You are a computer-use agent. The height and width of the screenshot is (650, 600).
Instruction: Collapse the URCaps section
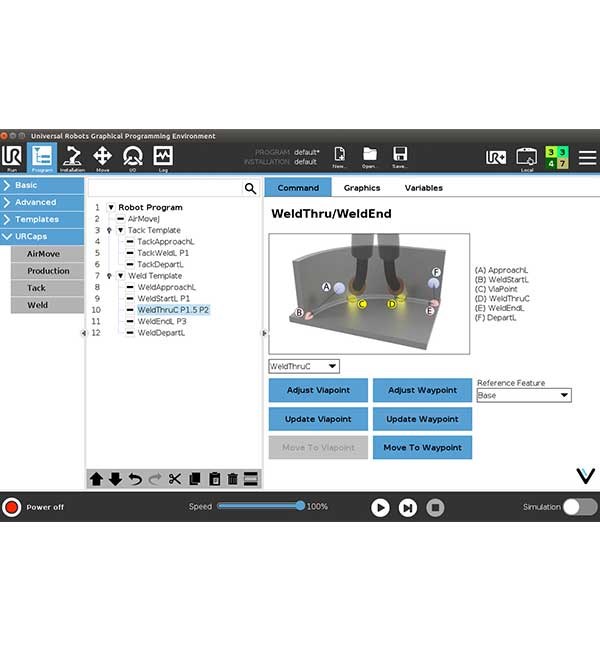[x=42, y=236]
